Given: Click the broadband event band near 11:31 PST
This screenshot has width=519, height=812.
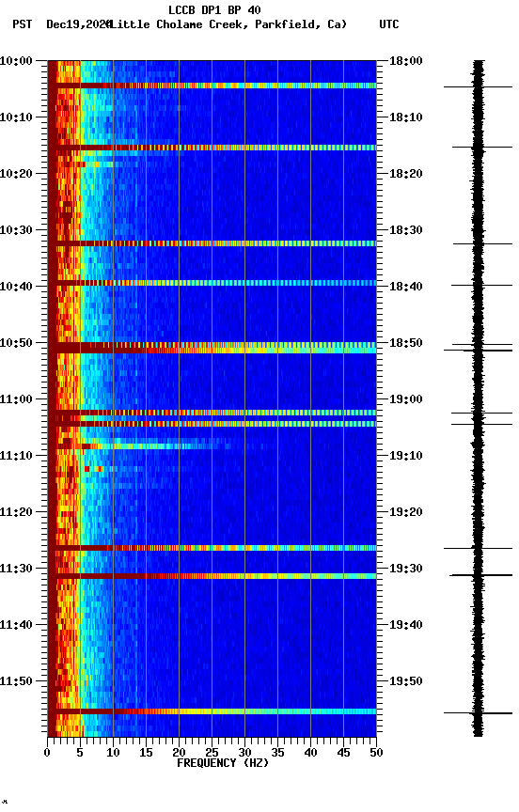Looking at the screenshot, I should click(x=212, y=576).
